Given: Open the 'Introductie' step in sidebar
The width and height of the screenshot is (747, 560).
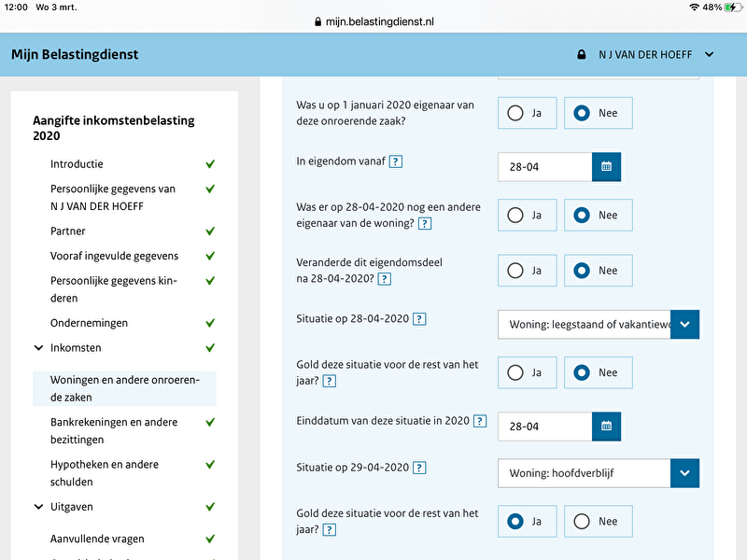Looking at the screenshot, I should click(77, 164).
